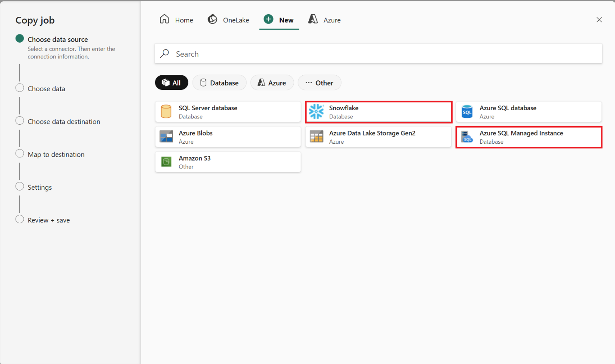Click the Amazon S3 bucket icon
Screen dimensions: 615x364
click(x=166, y=162)
